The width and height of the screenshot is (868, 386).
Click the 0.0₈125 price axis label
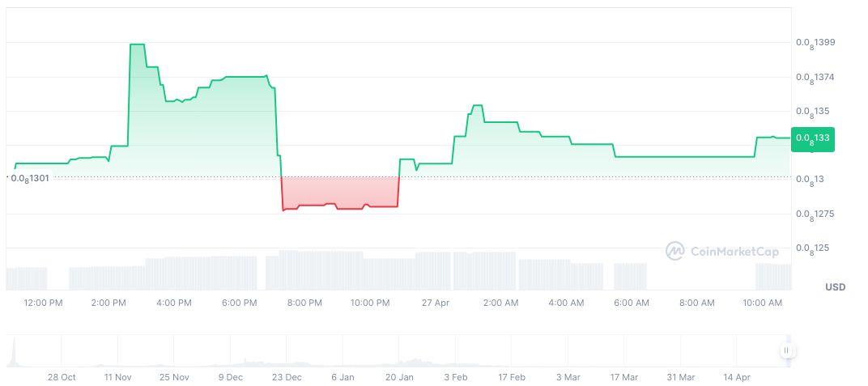tap(813, 248)
